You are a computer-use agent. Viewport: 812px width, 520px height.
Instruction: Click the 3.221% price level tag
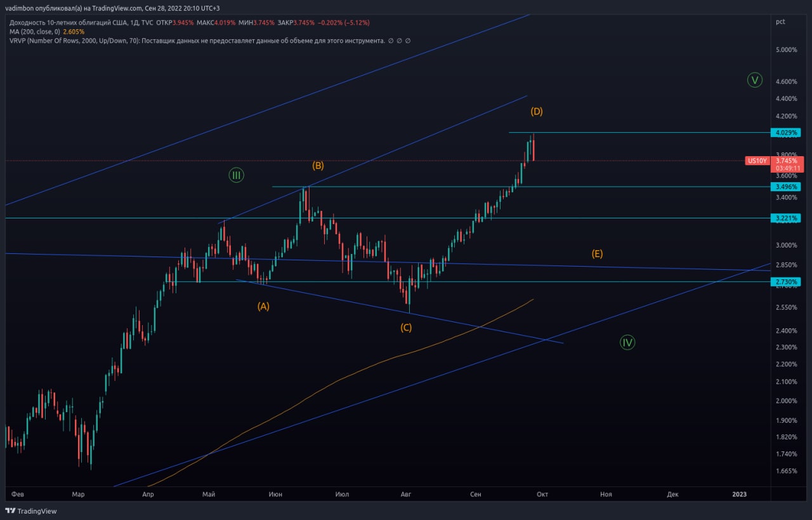pos(785,218)
